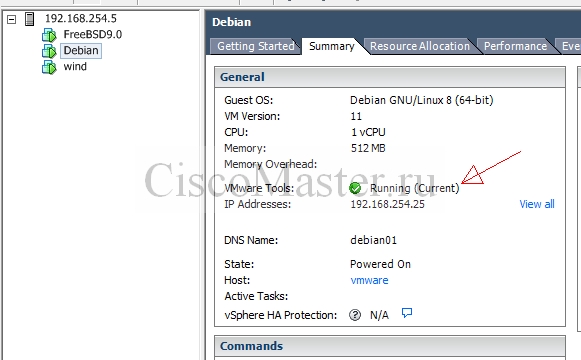Click the DNS name debian01
The height and width of the screenshot is (360, 581).
point(374,240)
